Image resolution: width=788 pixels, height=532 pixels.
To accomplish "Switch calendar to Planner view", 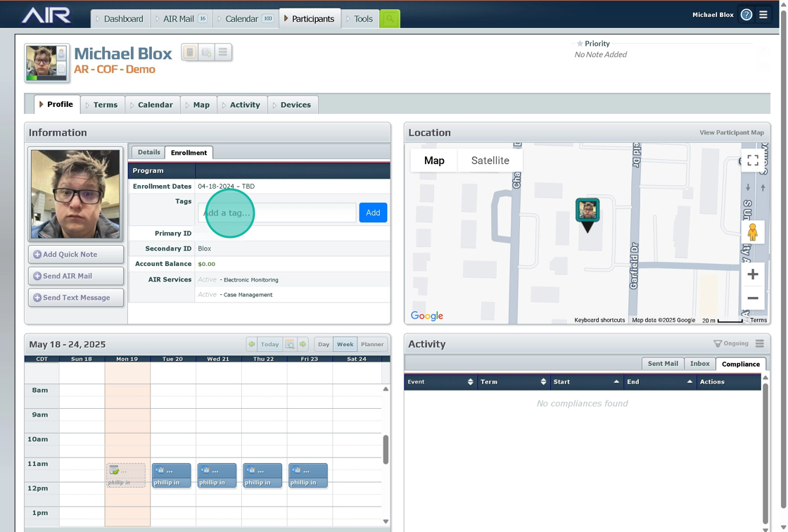I will click(372, 344).
